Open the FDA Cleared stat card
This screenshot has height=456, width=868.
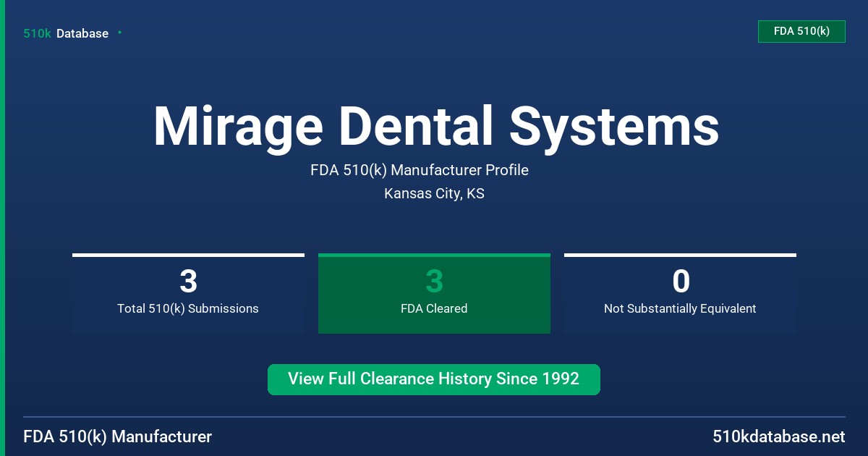coord(434,293)
